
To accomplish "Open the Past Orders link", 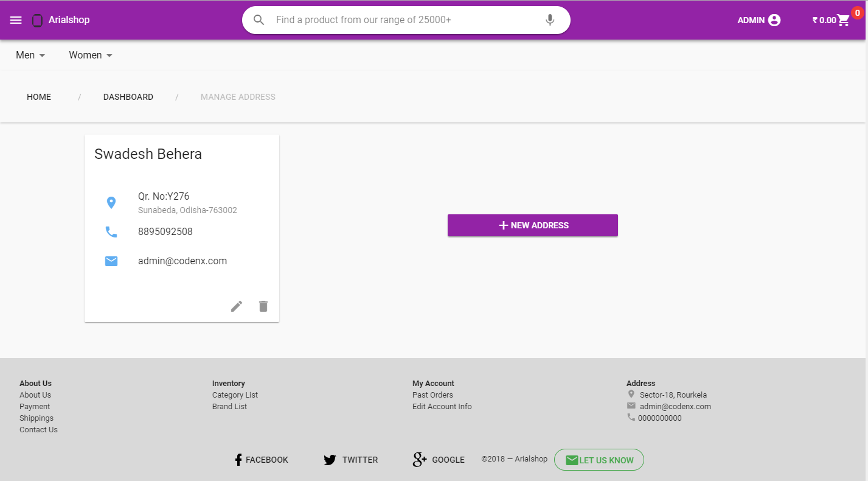I will tap(432, 395).
